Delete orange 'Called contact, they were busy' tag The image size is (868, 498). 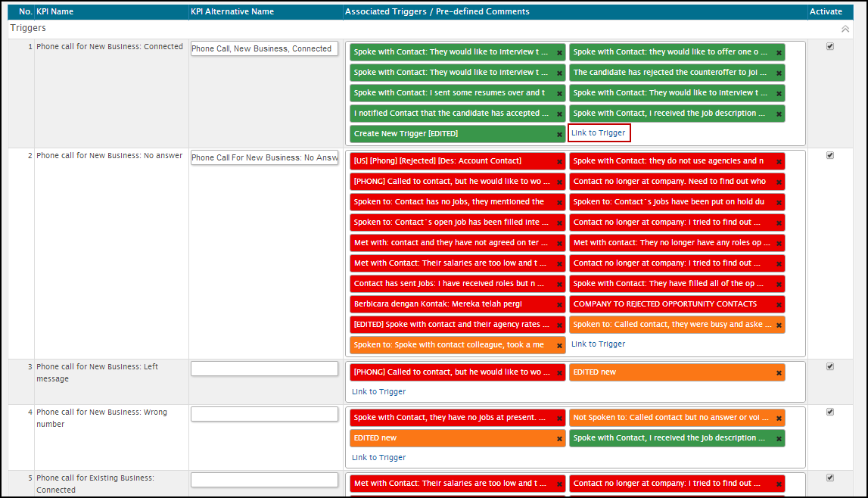pyautogui.click(x=779, y=326)
